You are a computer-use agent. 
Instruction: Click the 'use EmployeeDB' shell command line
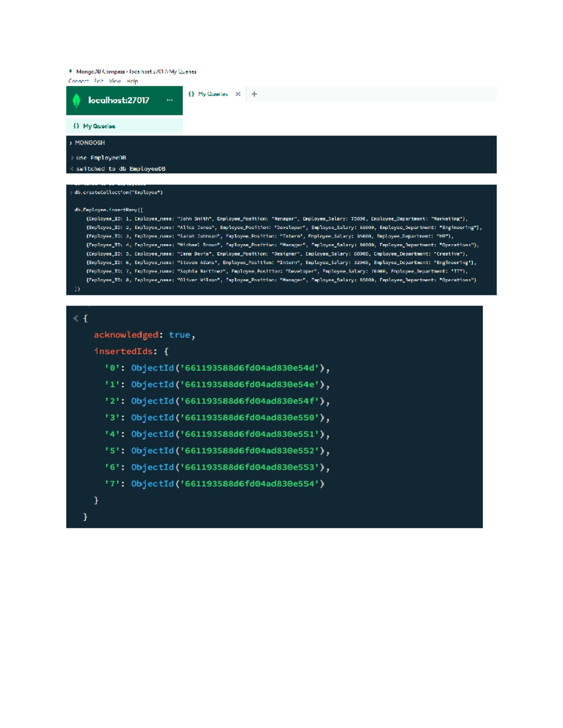click(x=101, y=158)
